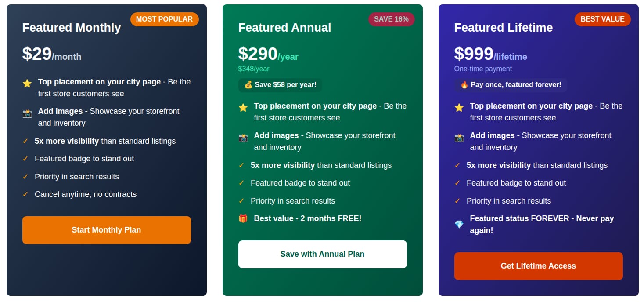Screen dimensions: 644x302
Task: Click the Start Monthly Plan button
Action: pyautogui.click(x=107, y=230)
